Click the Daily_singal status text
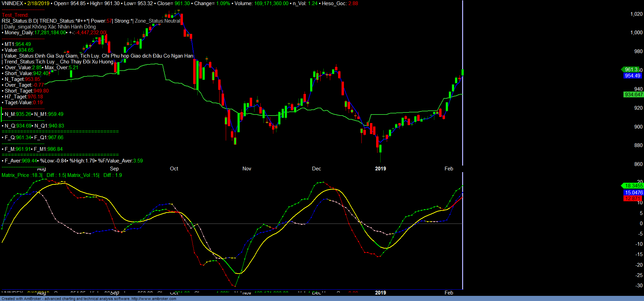 [x=50, y=27]
